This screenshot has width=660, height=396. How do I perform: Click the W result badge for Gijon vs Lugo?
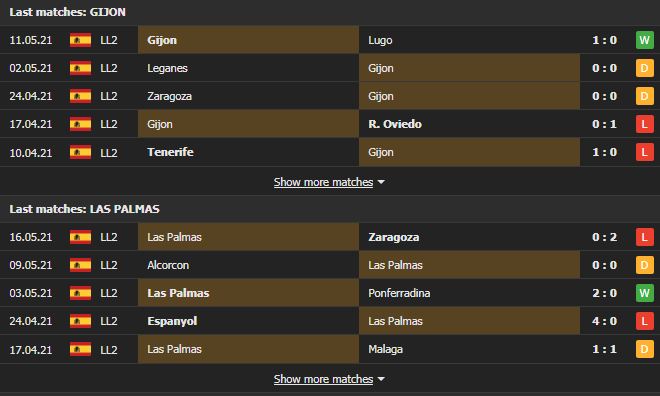tap(644, 40)
